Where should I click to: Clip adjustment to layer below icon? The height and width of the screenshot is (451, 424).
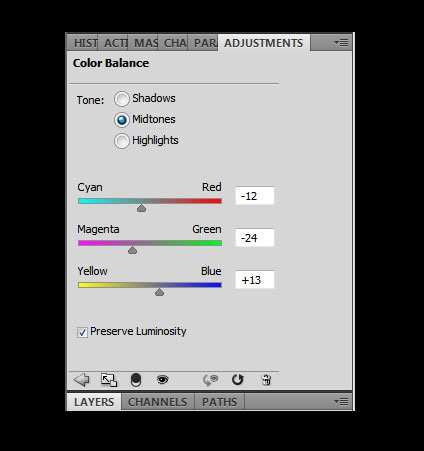(136, 380)
